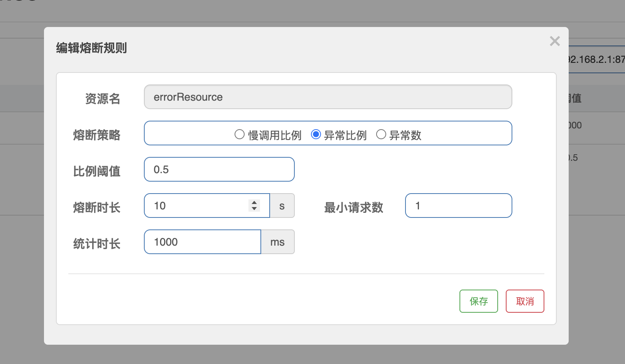Focus the 比例阈值 field showing 0.5
This screenshot has width=625, height=364.
[219, 169]
